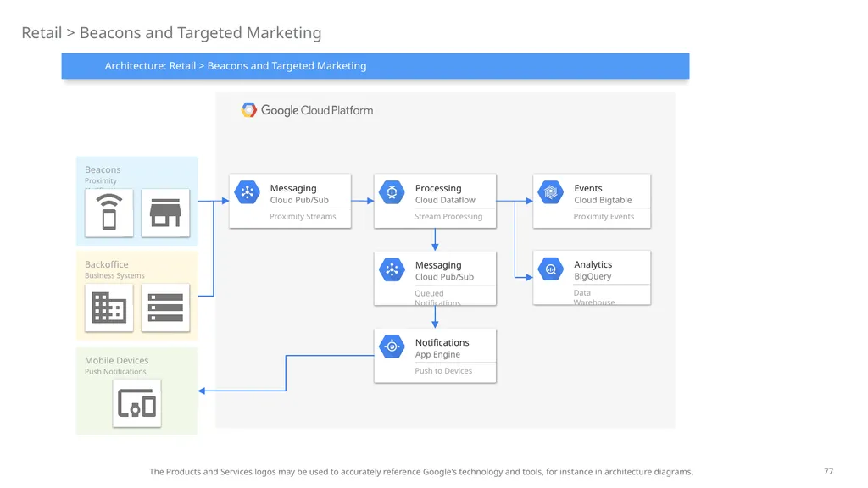Click the 'Business Systems' subtitle

pyautogui.click(x=114, y=275)
